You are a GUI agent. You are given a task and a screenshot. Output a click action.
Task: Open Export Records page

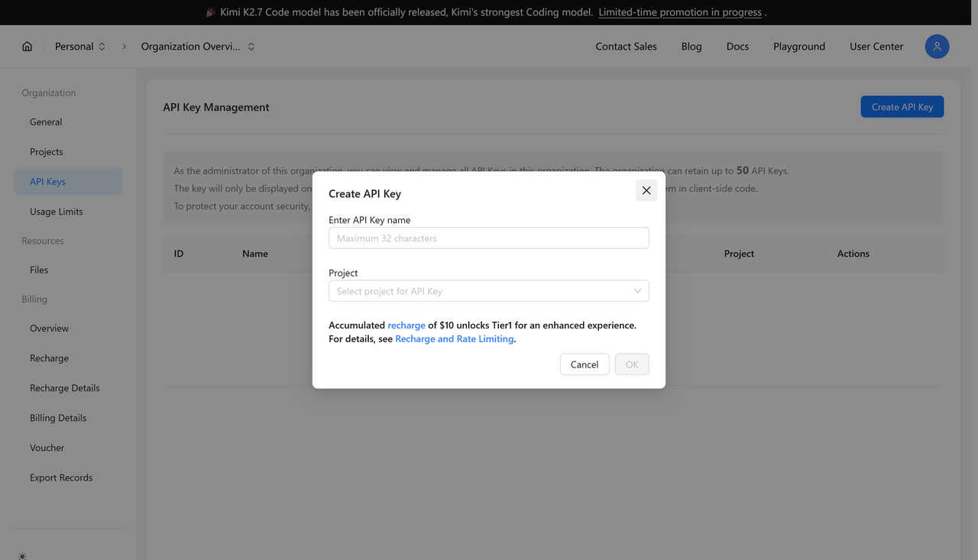click(x=68, y=477)
